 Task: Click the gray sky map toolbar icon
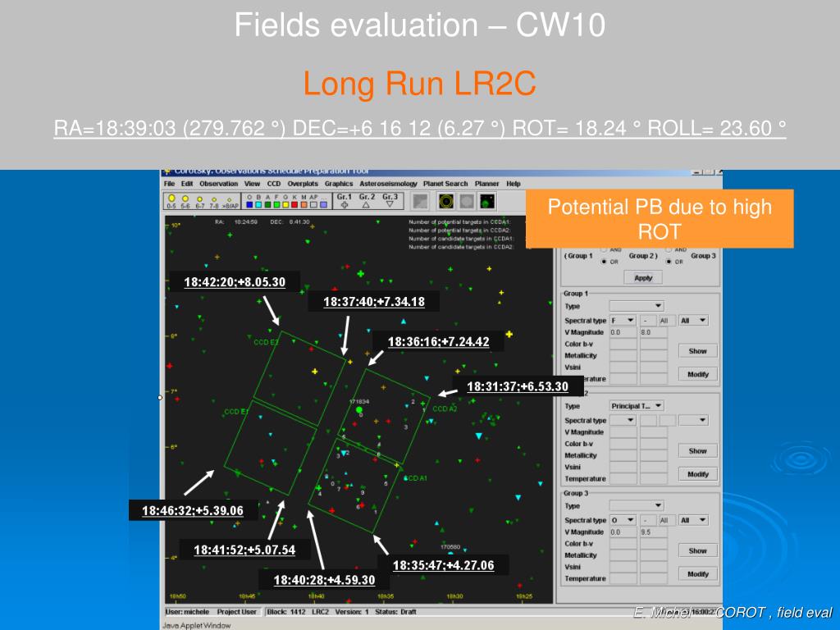click(x=421, y=202)
